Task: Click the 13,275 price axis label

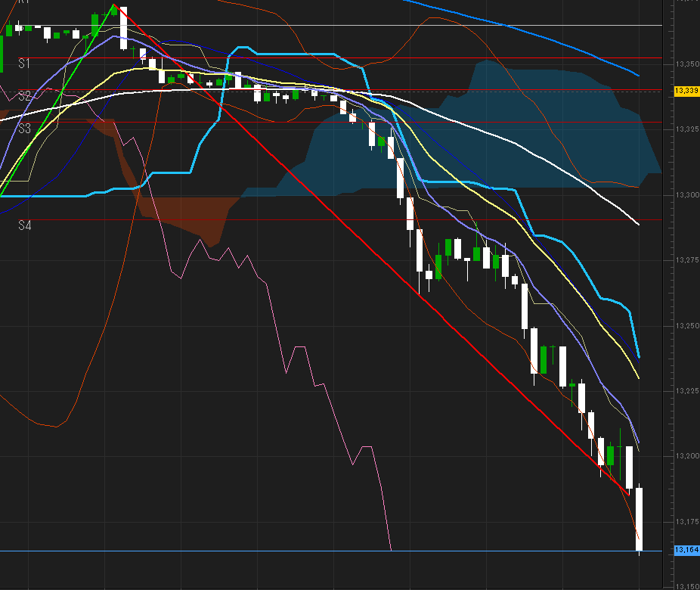Action: 687,260
